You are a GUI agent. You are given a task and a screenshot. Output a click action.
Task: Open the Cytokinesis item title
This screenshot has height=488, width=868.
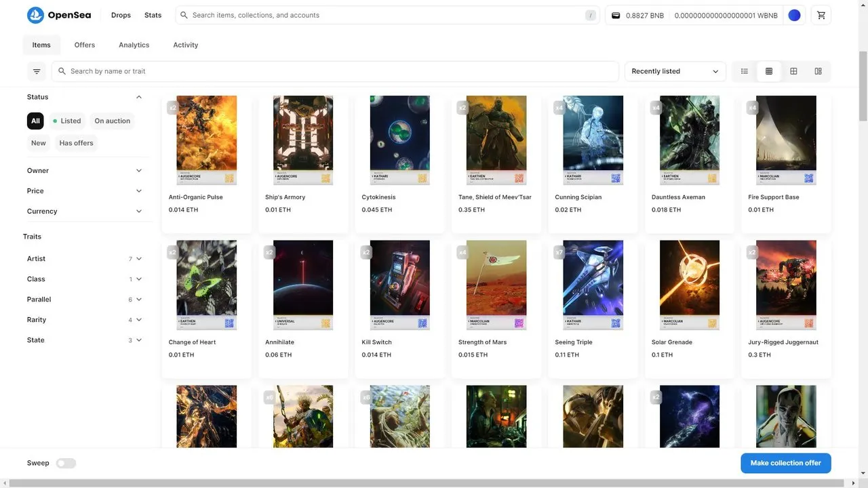378,197
